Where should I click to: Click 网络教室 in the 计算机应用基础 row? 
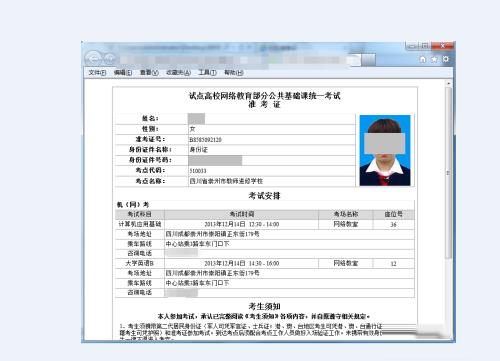(x=346, y=224)
